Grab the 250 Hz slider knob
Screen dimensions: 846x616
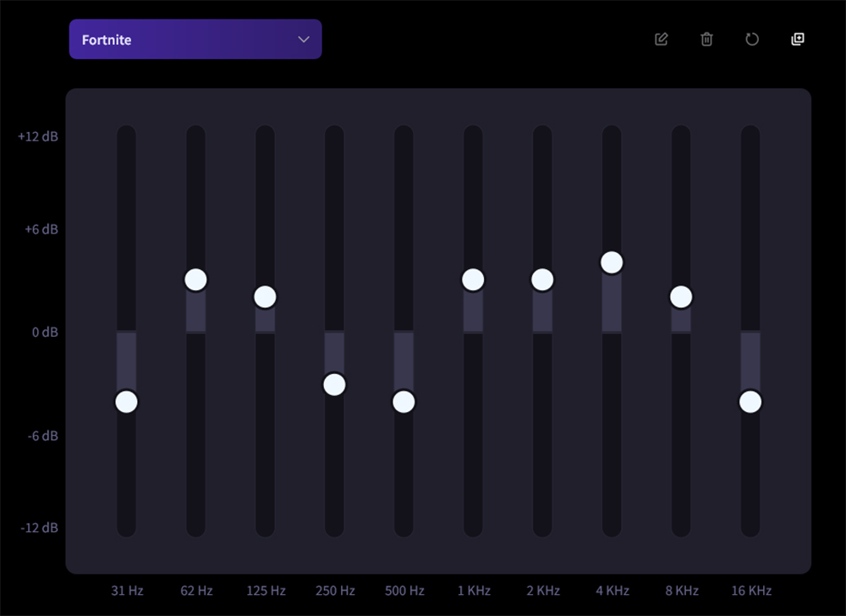(334, 384)
